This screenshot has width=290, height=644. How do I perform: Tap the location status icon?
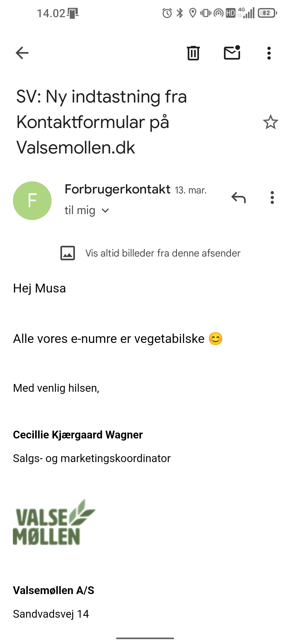click(x=193, y=13)
